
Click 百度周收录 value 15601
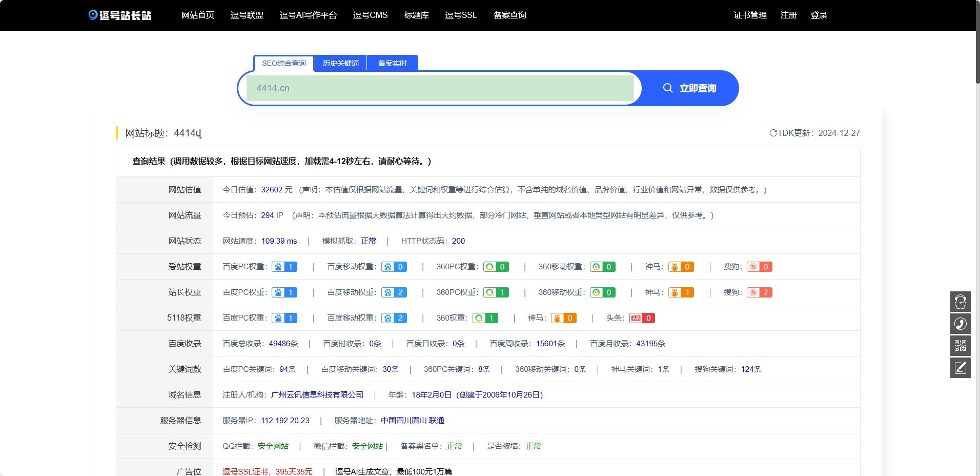(x=546, y=343)
